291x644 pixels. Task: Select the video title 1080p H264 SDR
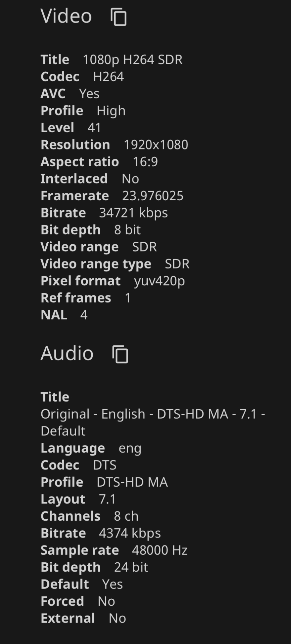[132, 60]
